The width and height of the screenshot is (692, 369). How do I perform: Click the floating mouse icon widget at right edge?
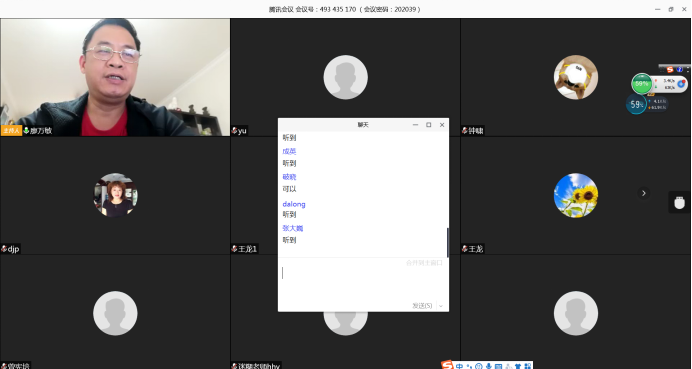coord(680,203)
